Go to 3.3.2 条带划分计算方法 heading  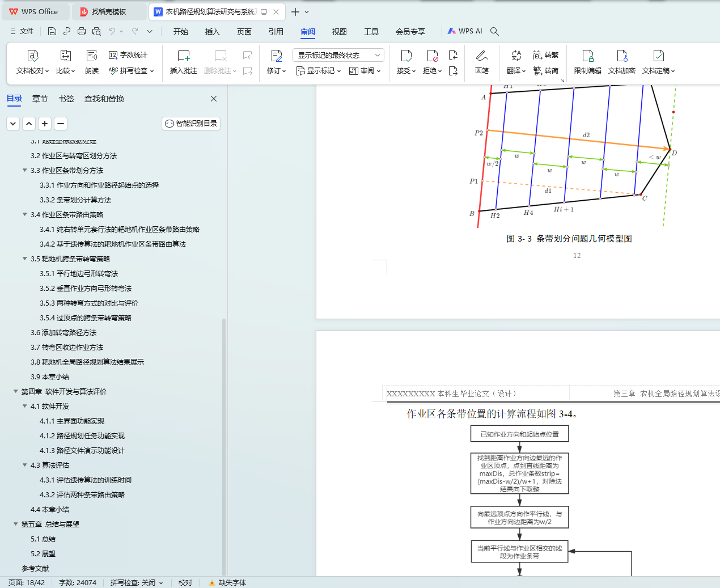point(75,200)
